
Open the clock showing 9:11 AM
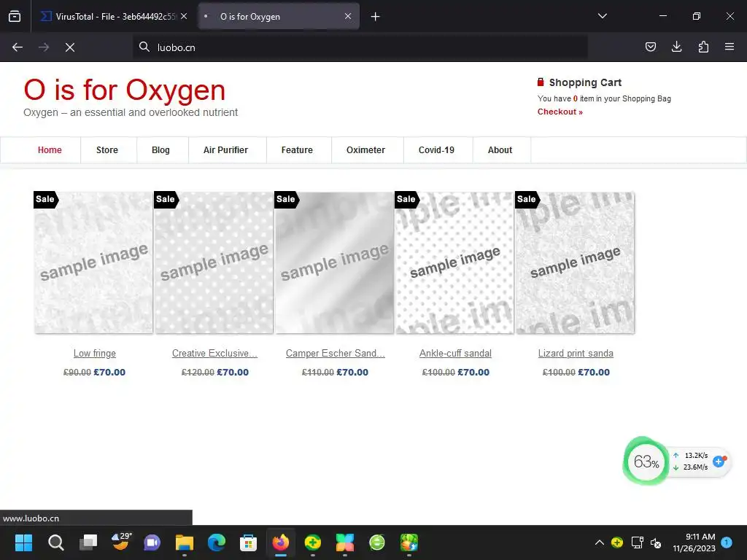(x=694, y=542)
